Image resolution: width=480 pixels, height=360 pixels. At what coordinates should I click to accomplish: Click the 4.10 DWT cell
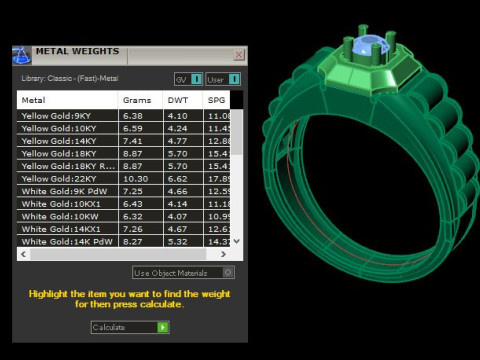pos(183,116)
